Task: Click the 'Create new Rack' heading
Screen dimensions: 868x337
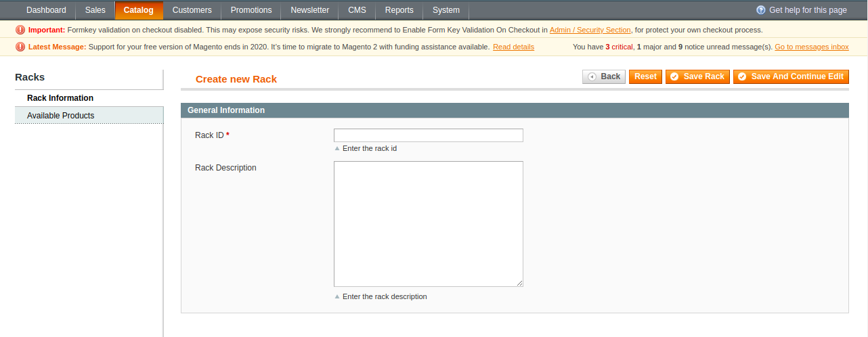Action: (236, 79)
